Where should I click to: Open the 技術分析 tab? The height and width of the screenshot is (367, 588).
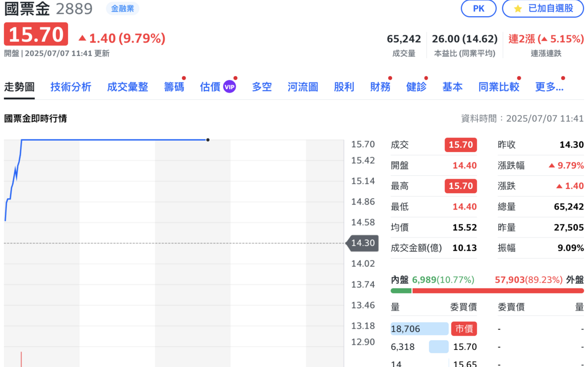[71, 87]
